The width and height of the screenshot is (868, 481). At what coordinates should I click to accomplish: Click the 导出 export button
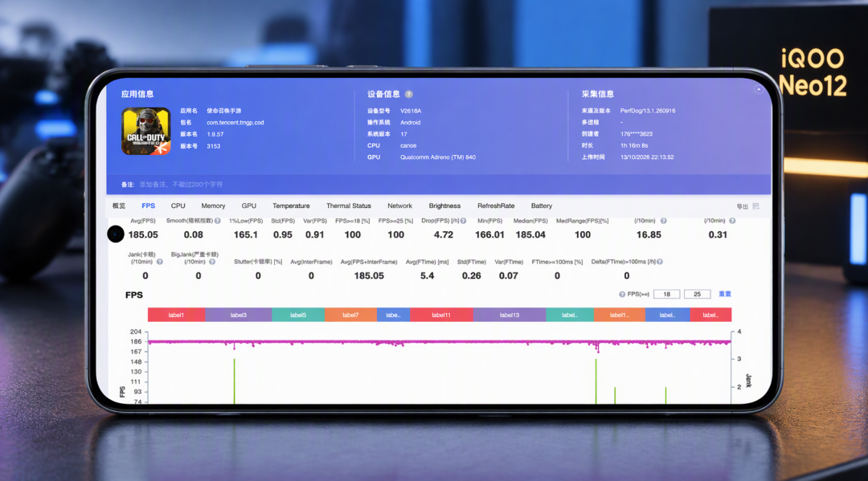[x=743, y=206]
